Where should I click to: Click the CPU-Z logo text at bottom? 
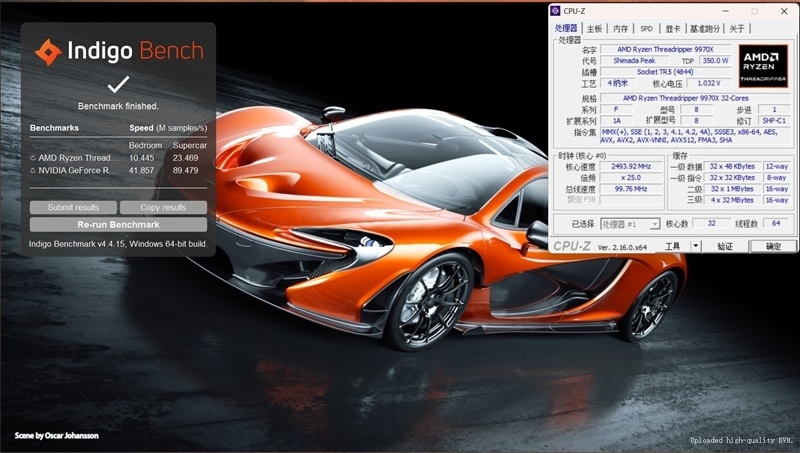(573, 246)
